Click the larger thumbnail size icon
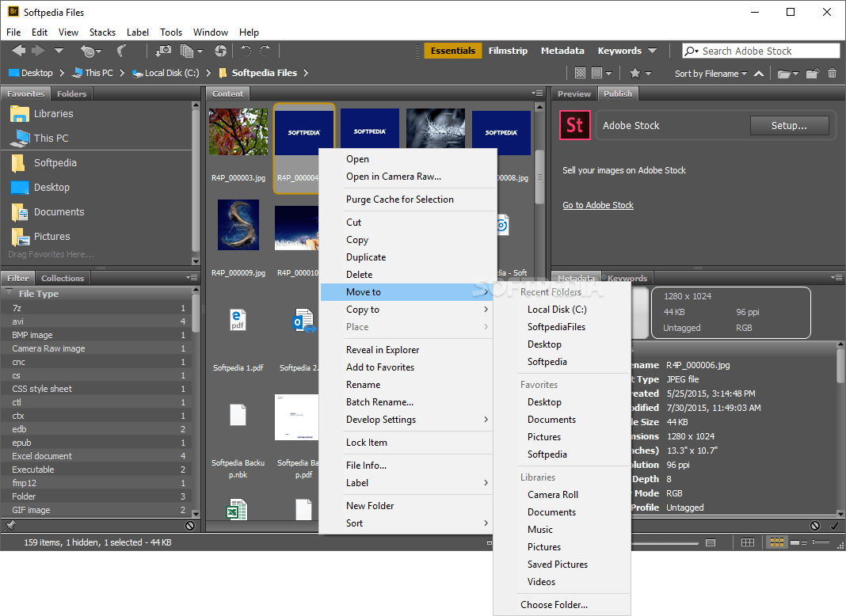 pyautogui.click(x=711, y=542)
